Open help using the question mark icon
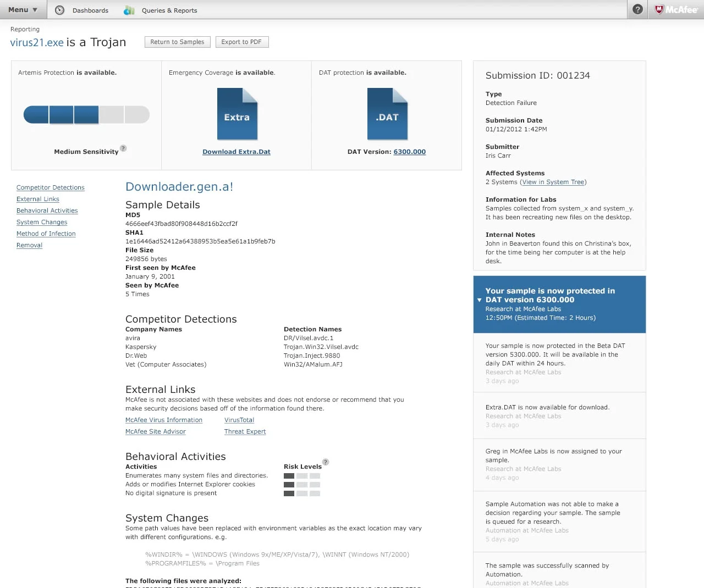 [x=636, y=9]
